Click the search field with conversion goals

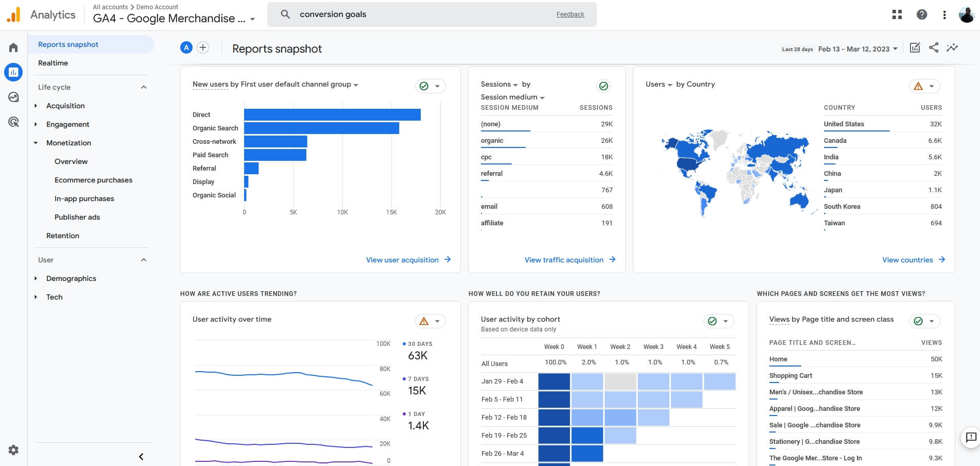432,14
